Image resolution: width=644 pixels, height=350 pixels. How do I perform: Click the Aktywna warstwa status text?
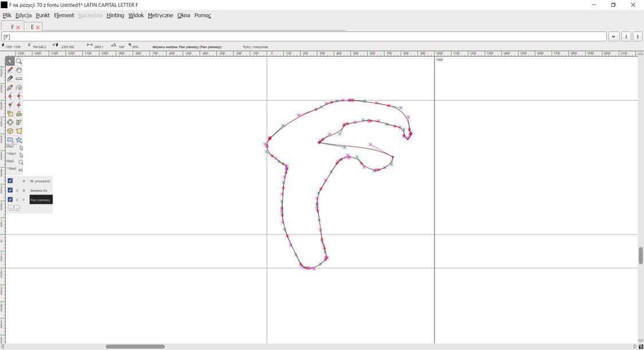(187, 47)
